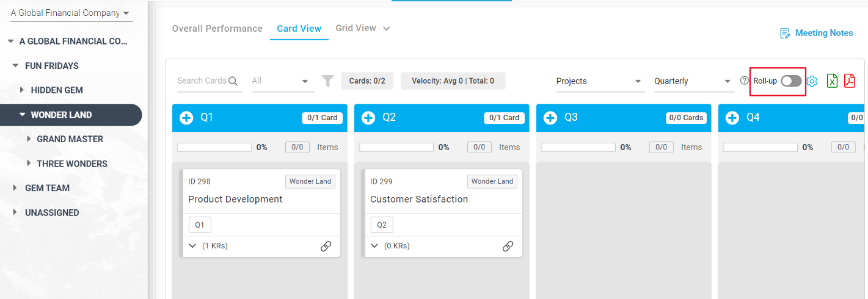Open Meeting Notes link
Screen dimensions: 868x299
(x=817, y=33)
